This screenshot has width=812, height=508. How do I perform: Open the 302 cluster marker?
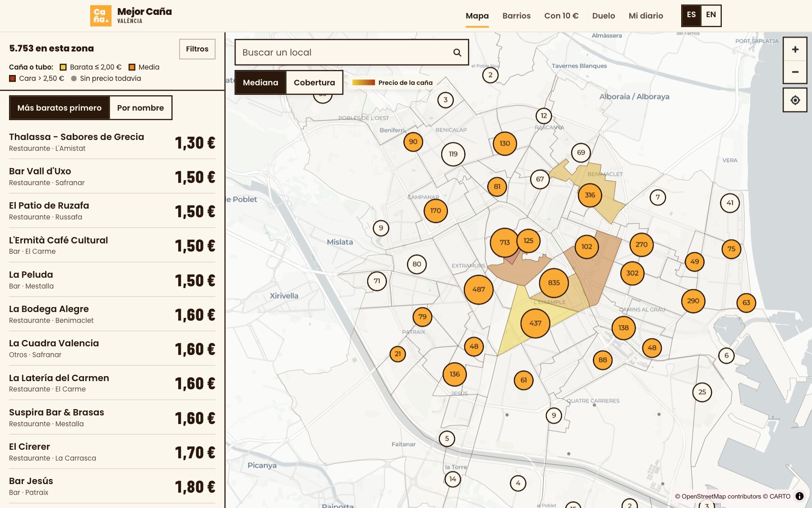[x=632, y=273]
